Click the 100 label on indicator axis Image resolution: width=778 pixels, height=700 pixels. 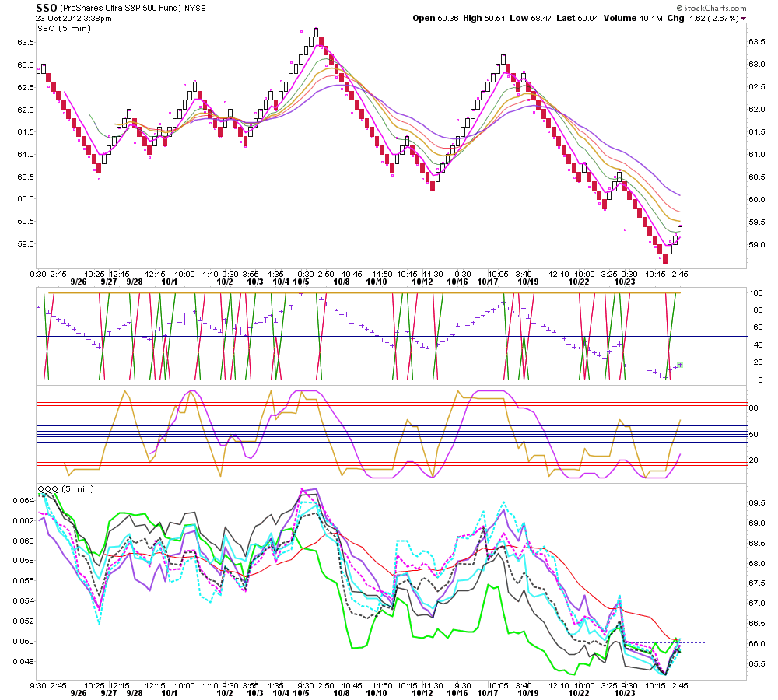(x=755, y=292)
